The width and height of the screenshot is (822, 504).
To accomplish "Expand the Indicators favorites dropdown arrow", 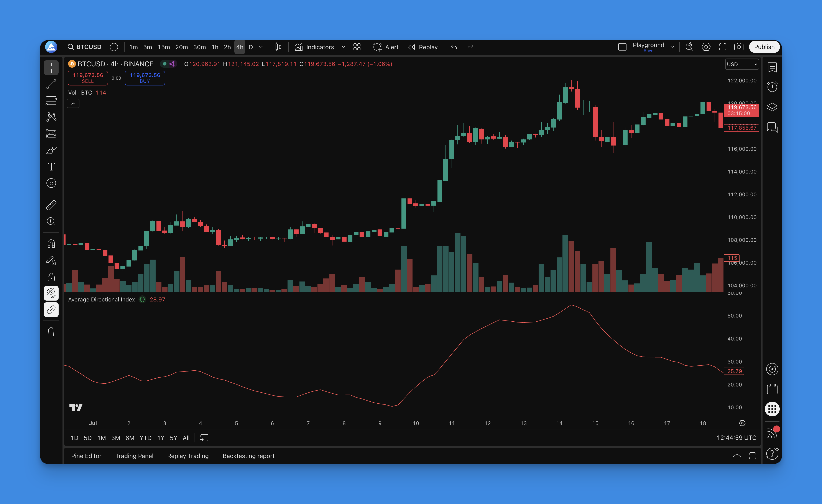I will click(343, 47).
